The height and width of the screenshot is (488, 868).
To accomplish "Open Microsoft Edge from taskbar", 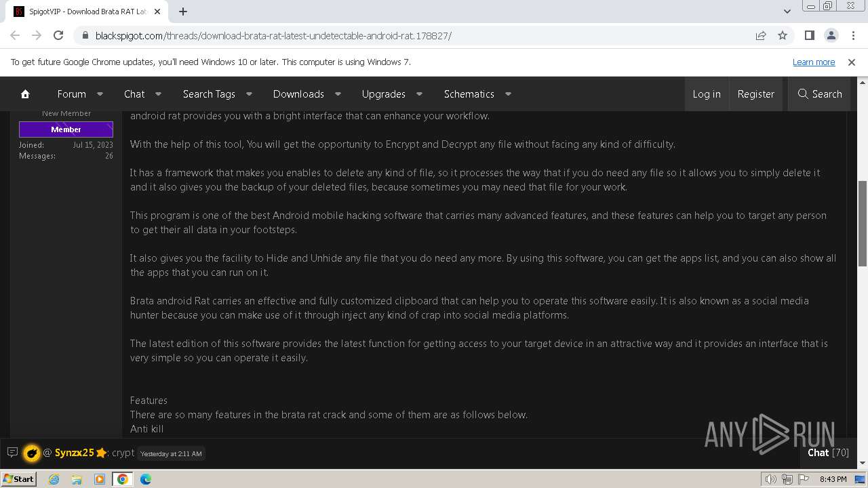I will pos(146,479).
